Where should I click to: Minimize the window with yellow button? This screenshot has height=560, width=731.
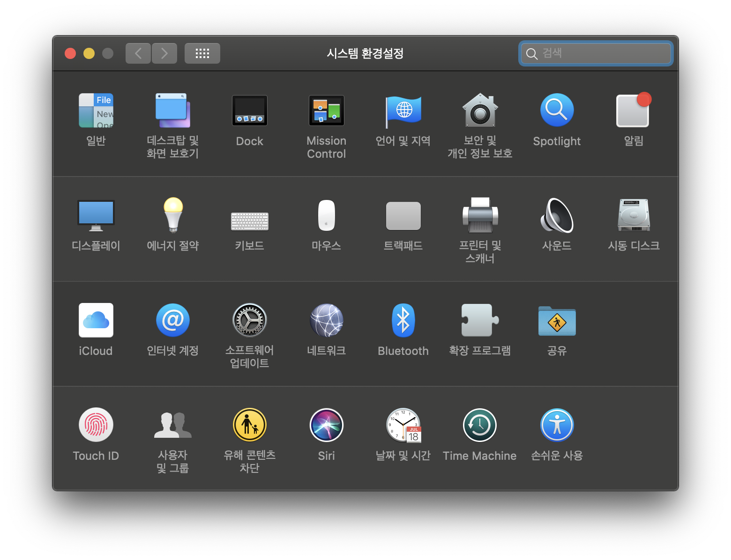(x=89, y=53)
